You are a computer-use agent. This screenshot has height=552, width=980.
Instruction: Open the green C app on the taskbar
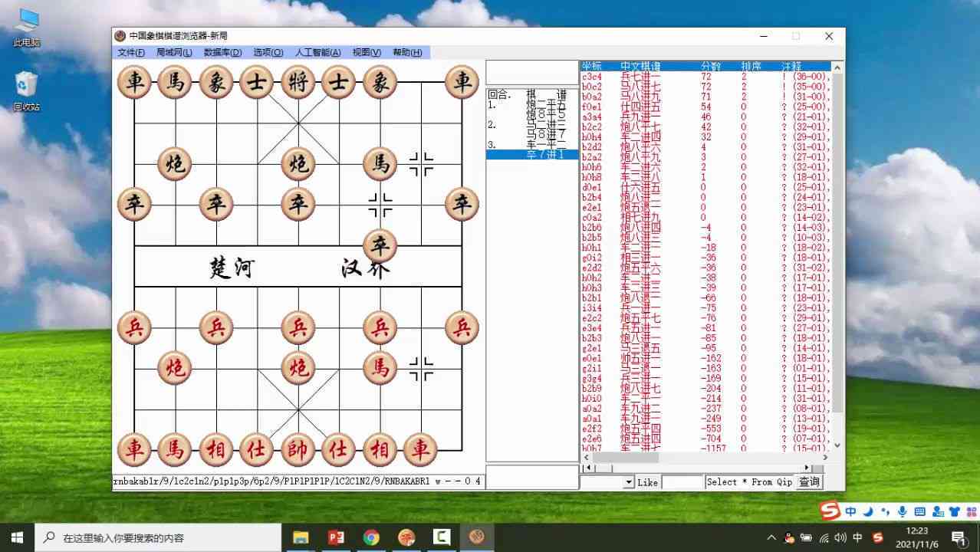point(442,537)
